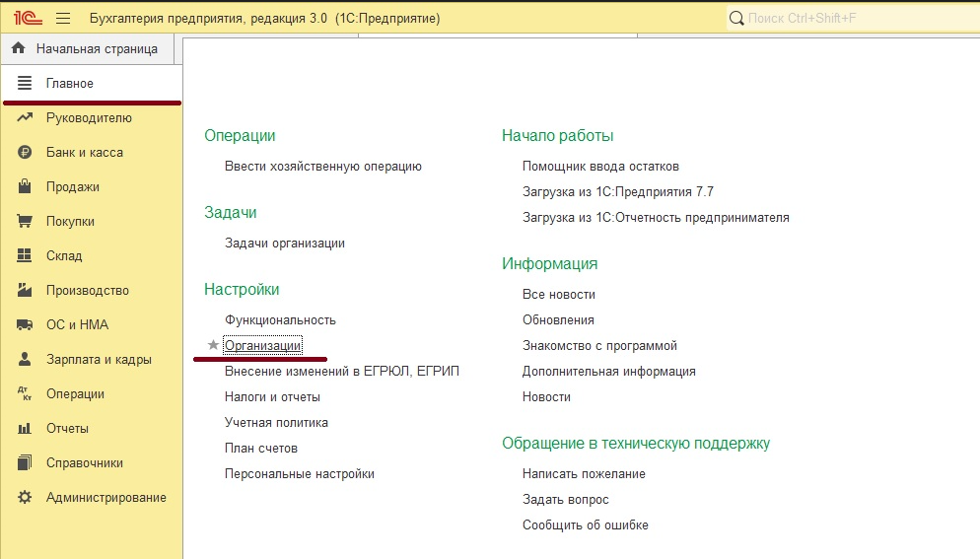Open the Операции section in sidebar

pos(92,393)
